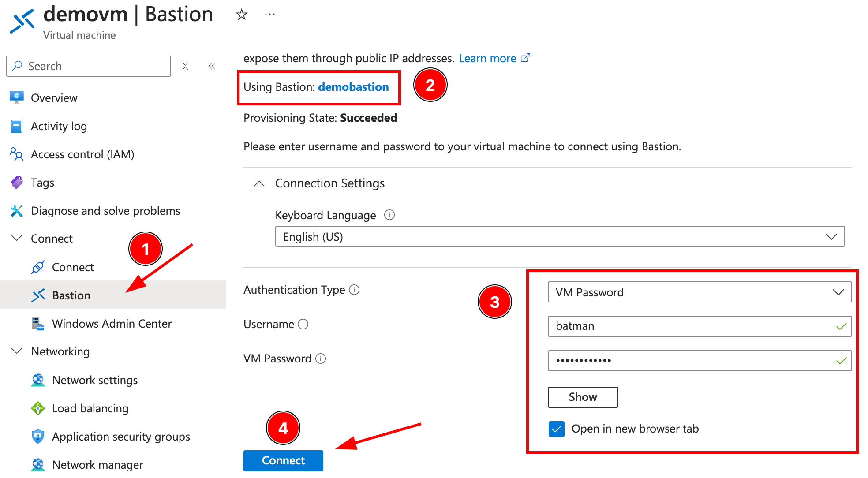Show the entered VM password
868x478 pixels.
582,397
